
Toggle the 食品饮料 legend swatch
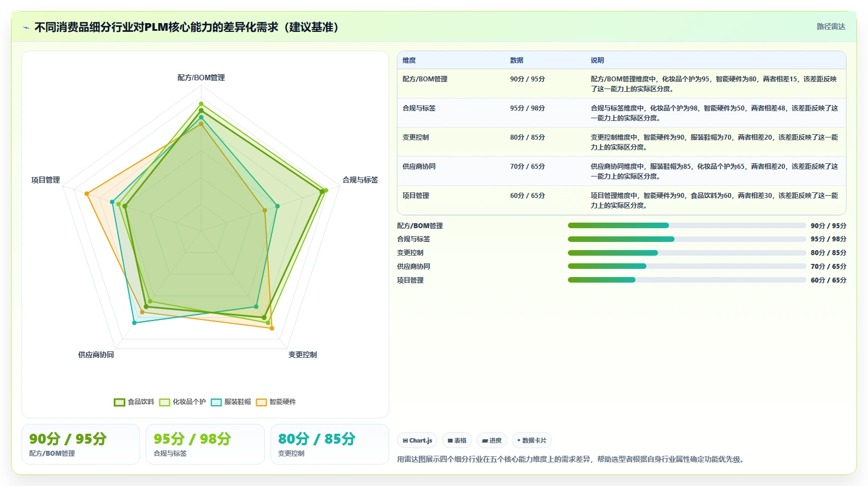click(119, 402)
